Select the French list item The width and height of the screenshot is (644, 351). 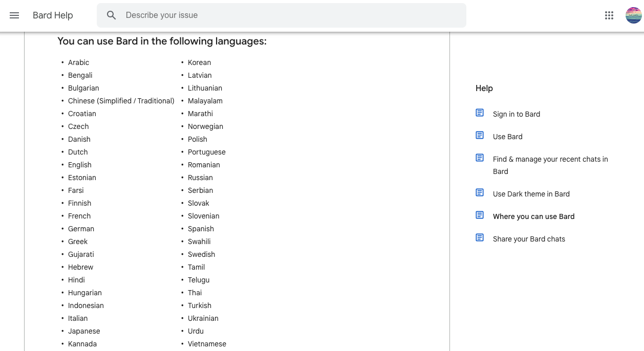(79, 216)
